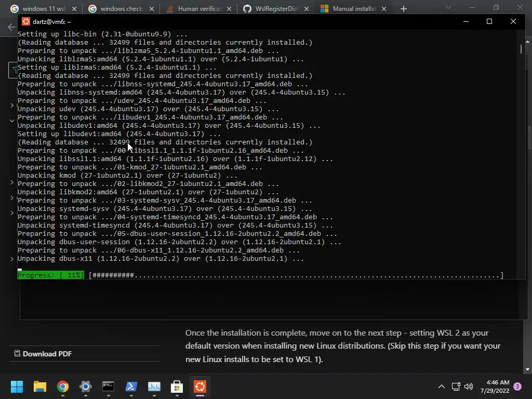Image resolution: width=532 pixels, height=399 pixels.
Task: Minimize the Ubuntu terminal window
Action: click(466, 21)
